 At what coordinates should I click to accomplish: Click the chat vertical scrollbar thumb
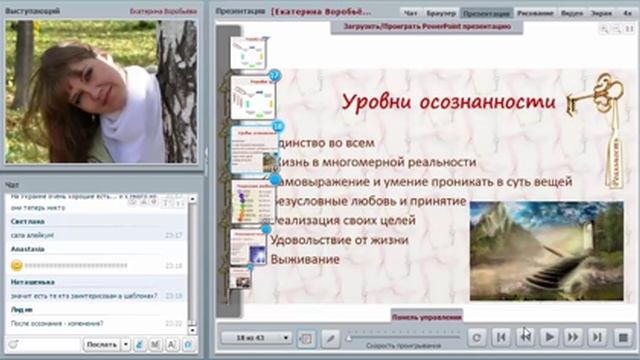[x=192, y=261]
